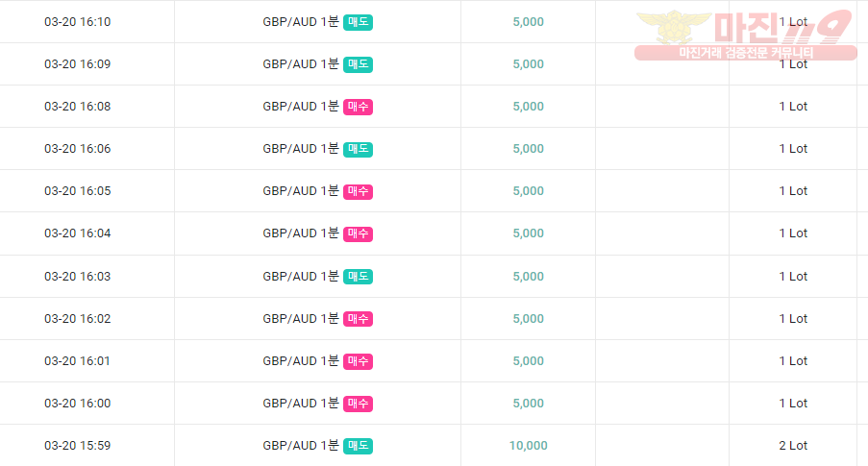Click the 매수 badge in the 16:00 row
Viewport: 868px width, 466px height.
(x=358, y=404)
